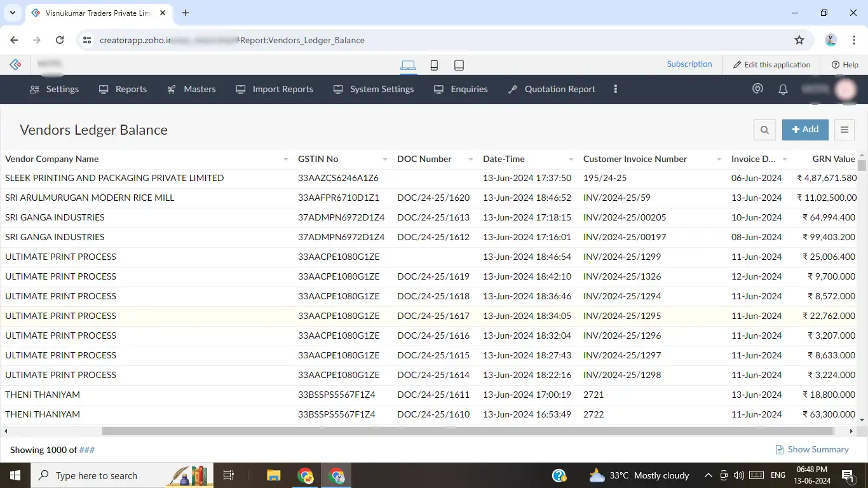Select the laptop preview view
868x488 pixels.
coord(408,65)
